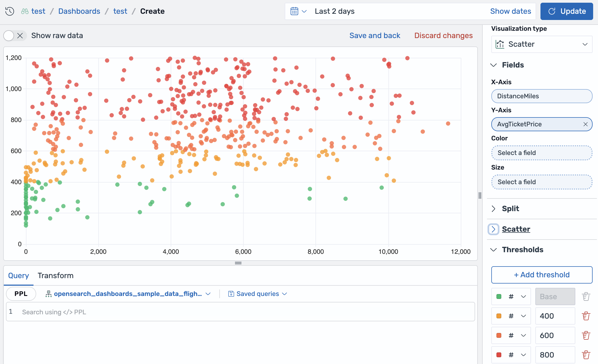Toggle Show raw data switch

click(x=15, y=36)
